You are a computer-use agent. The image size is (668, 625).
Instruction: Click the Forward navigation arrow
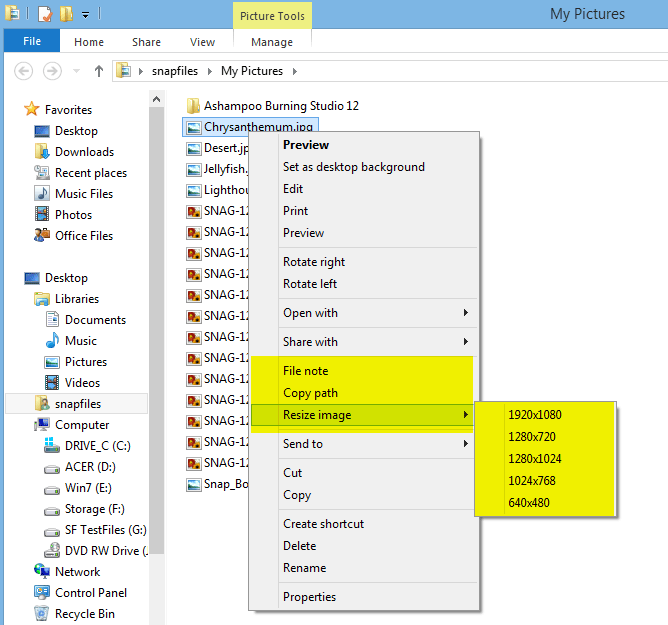coord(52,71)
